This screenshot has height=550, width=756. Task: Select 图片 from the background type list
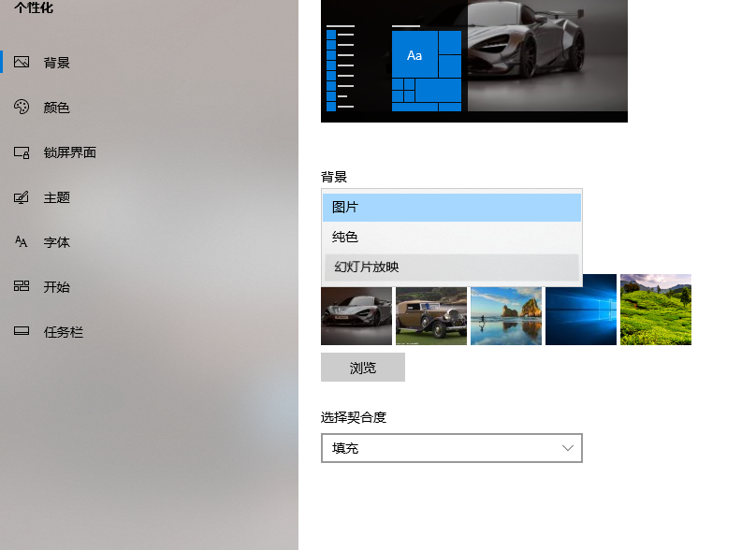[x=452, y=207]
